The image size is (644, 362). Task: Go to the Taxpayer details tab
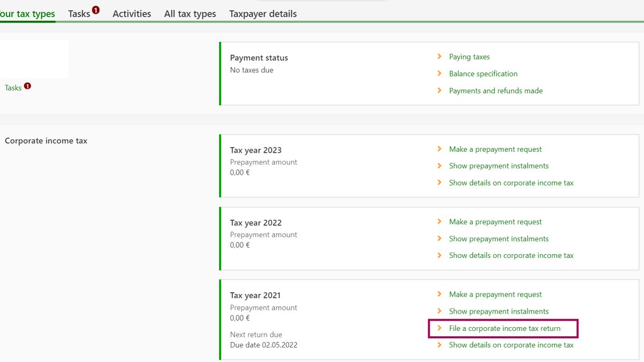262,14
